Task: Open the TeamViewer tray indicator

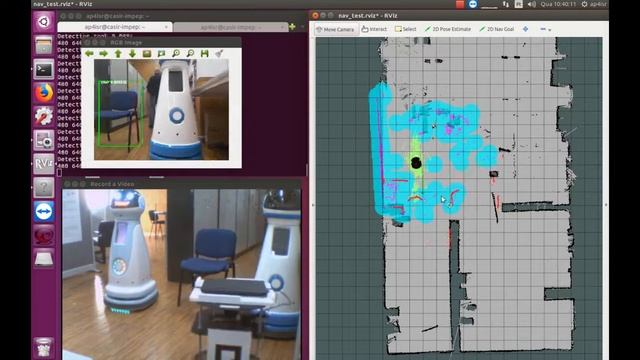Action: [473, 4]
